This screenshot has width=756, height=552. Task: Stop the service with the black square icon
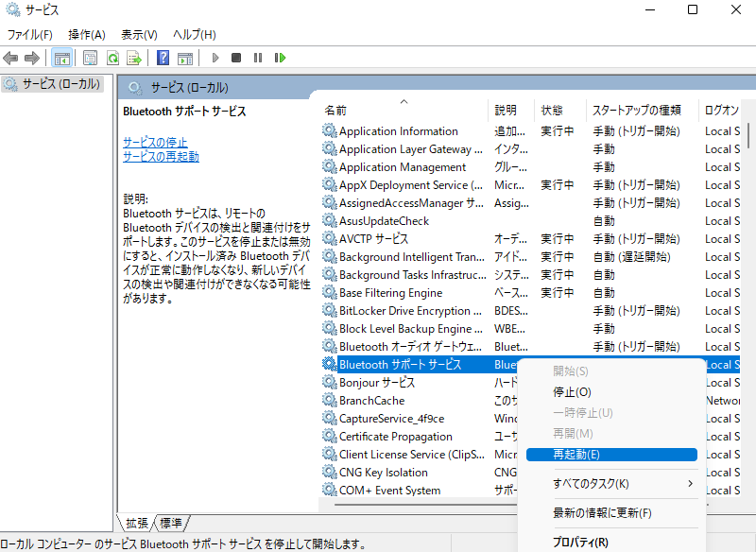coord(235,58)
